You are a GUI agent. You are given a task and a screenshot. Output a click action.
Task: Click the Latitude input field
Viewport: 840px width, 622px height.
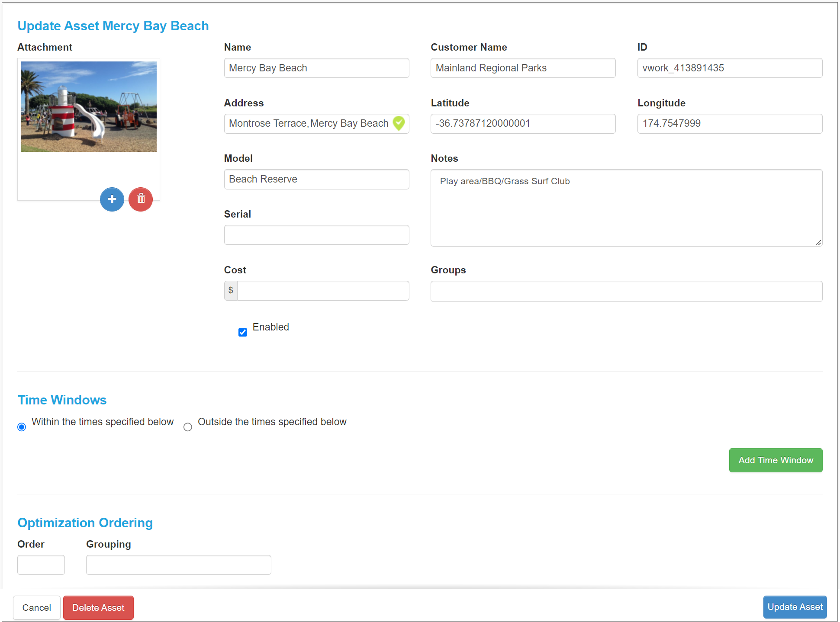pyautogui.click(x=523, y=124)
